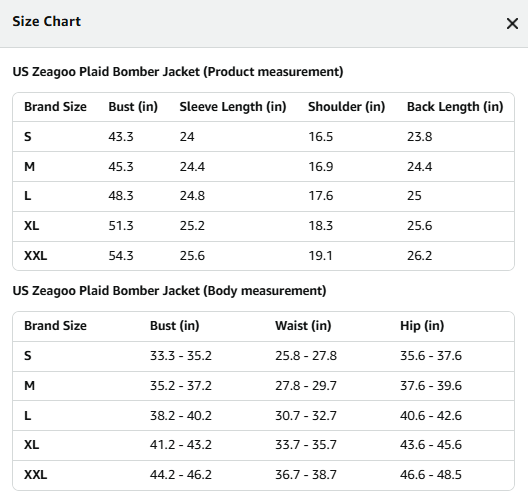Click the 17.6 shoulder value for L
528x503 pixels.
point(321,196)
